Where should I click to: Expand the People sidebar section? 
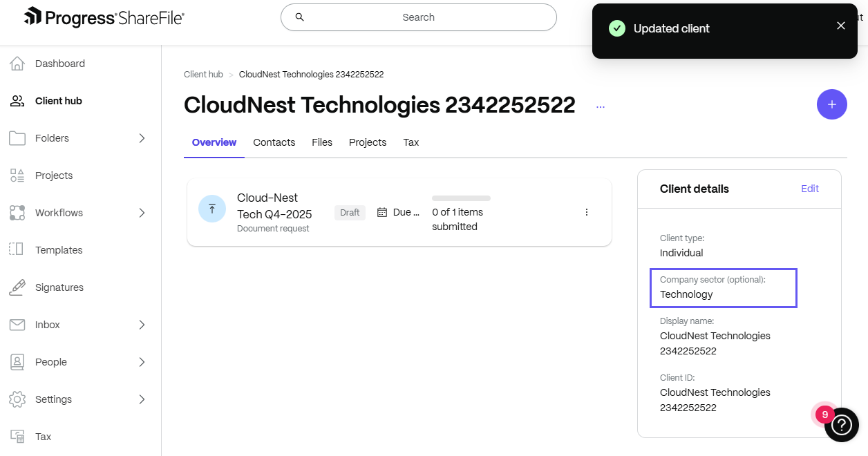coord(141,361)
